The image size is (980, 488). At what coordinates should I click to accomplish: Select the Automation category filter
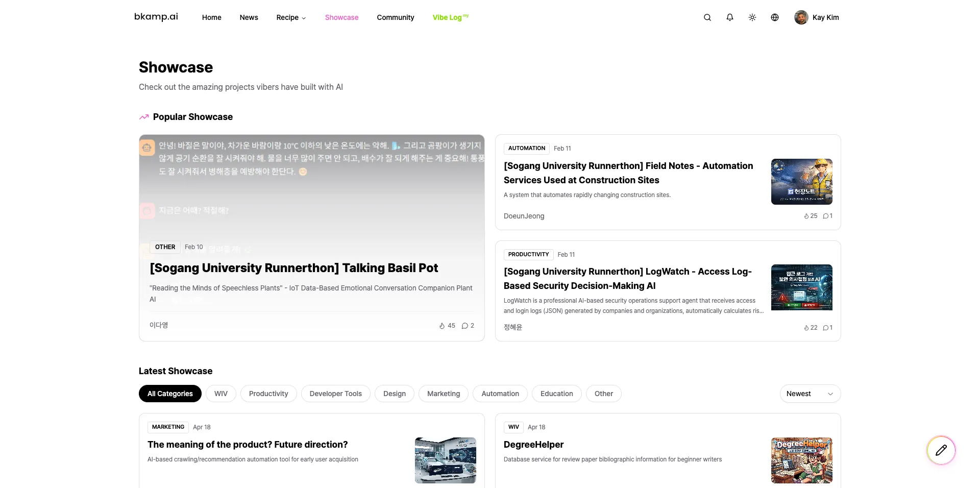pyautogui.click(x=500, y=394)
